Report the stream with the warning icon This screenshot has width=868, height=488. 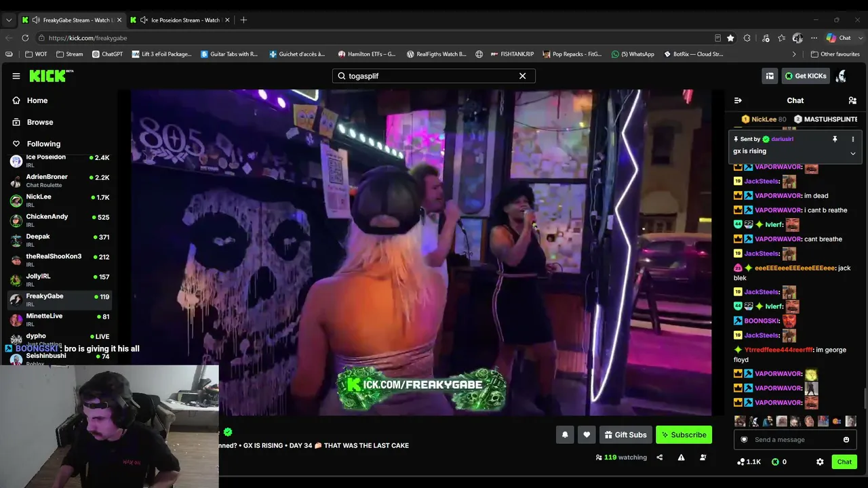click(x=681, y=457)
